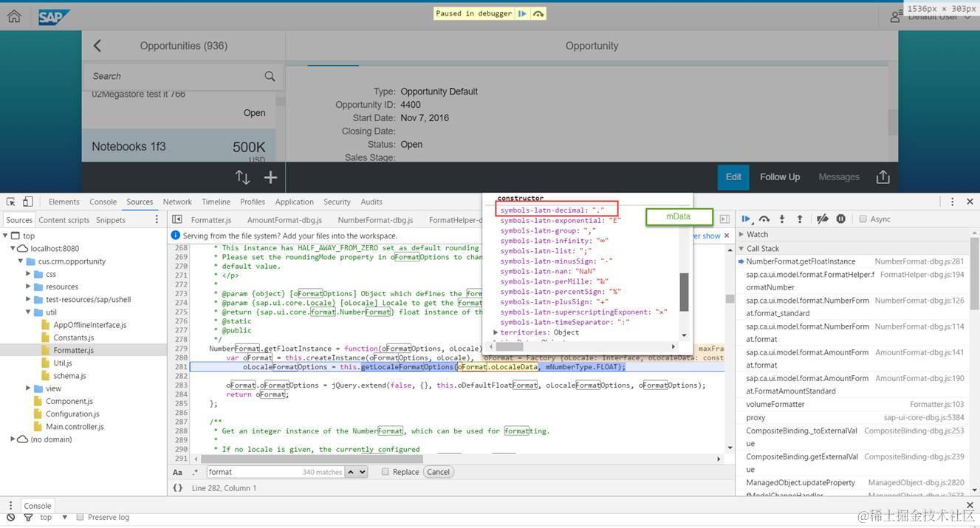Expand the resources folder

(x=28, y=287)
